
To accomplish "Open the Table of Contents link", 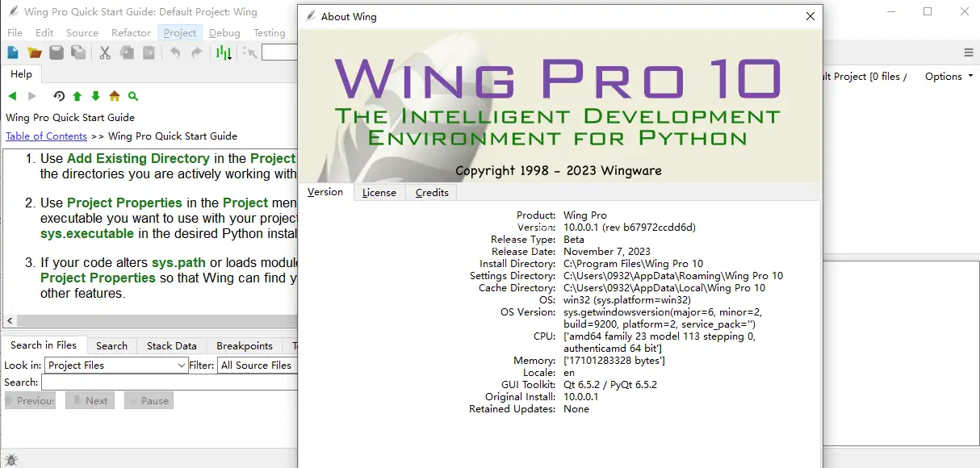I will click(x=46, y=136).
